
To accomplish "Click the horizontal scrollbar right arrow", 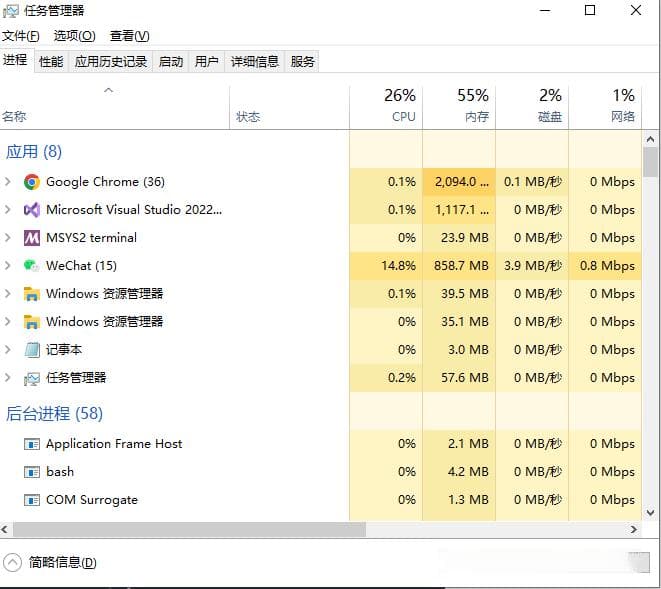I will coord(634,529).
